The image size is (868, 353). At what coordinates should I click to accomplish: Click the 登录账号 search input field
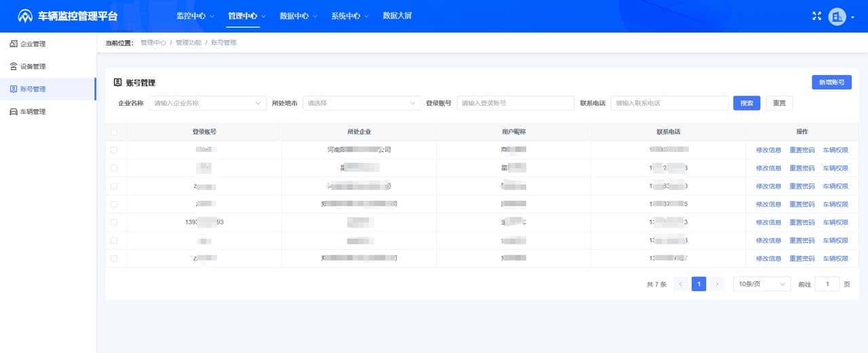515,103
